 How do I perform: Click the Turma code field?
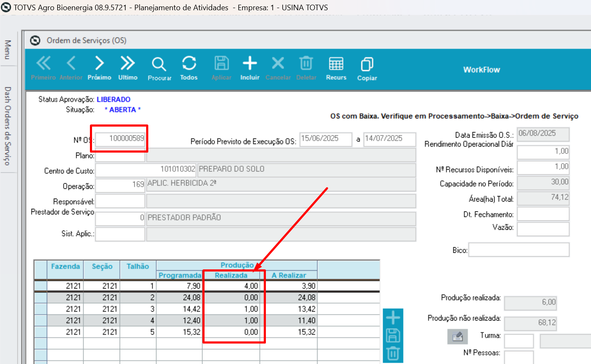click(x=519, y=341)
